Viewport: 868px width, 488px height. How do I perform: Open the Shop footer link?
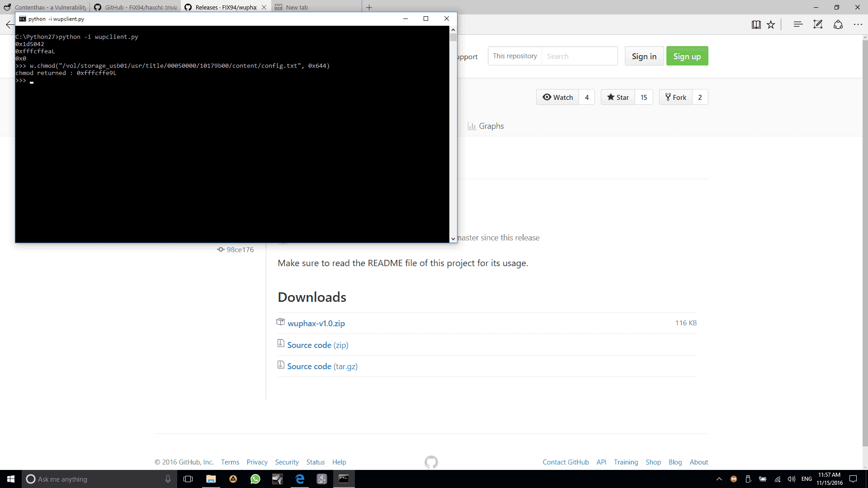point(653,462)
